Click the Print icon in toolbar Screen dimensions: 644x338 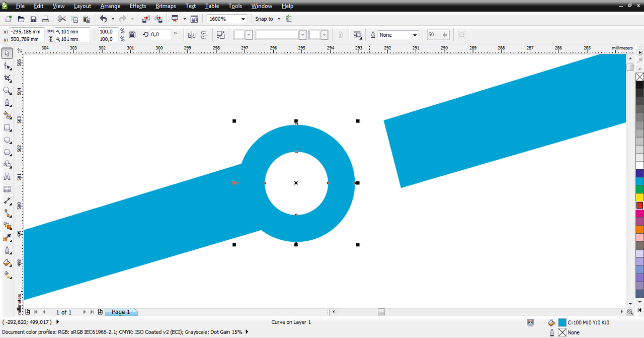(x=45, y=19)
